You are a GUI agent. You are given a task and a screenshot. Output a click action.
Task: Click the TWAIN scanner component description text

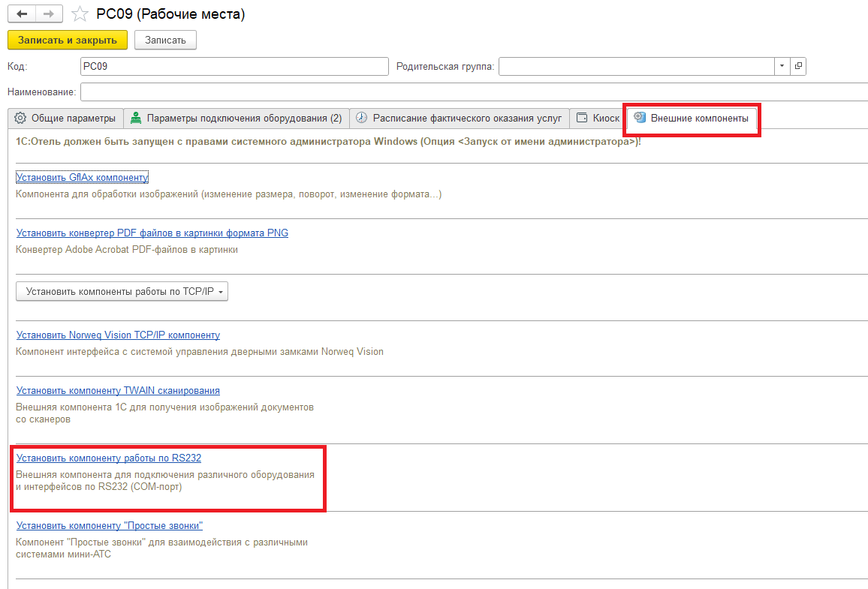164,413
